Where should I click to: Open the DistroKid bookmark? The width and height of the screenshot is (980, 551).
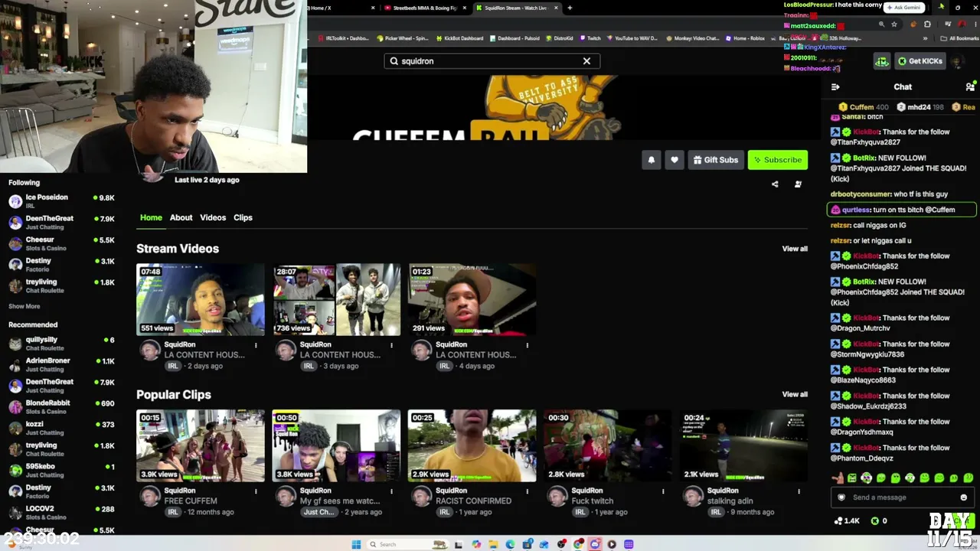559,38
